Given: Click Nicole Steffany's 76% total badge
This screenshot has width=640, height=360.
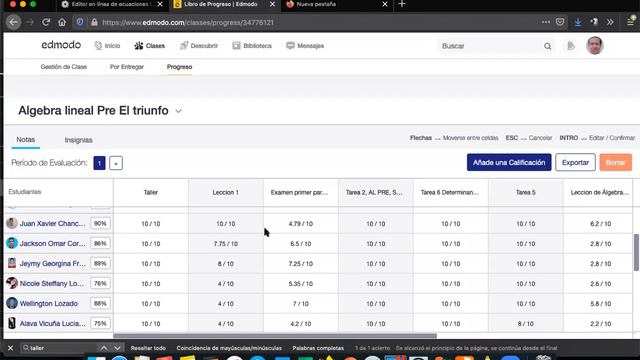Looking at the screenshot, I should (100, 284).
